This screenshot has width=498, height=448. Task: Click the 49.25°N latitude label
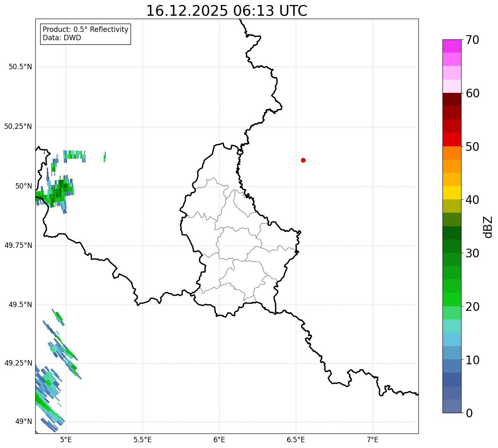point(18,363)
